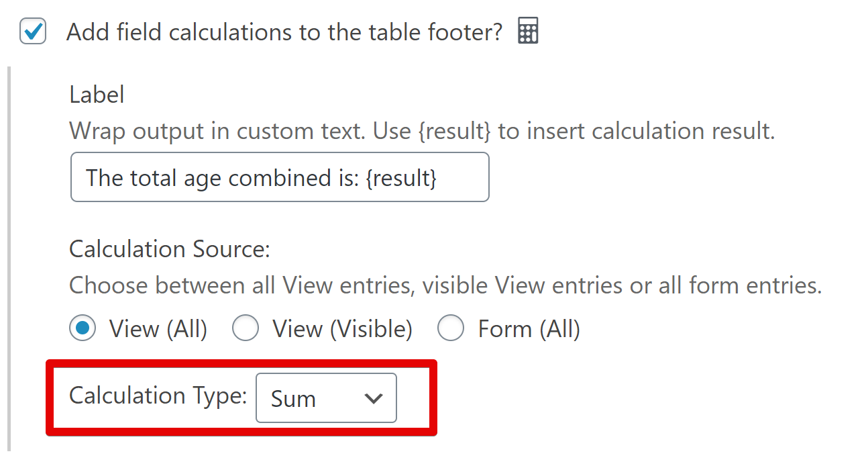Uncheck the Add field calculations checkbox
Viewport: 868px width, 464px height.
[33, 32]
